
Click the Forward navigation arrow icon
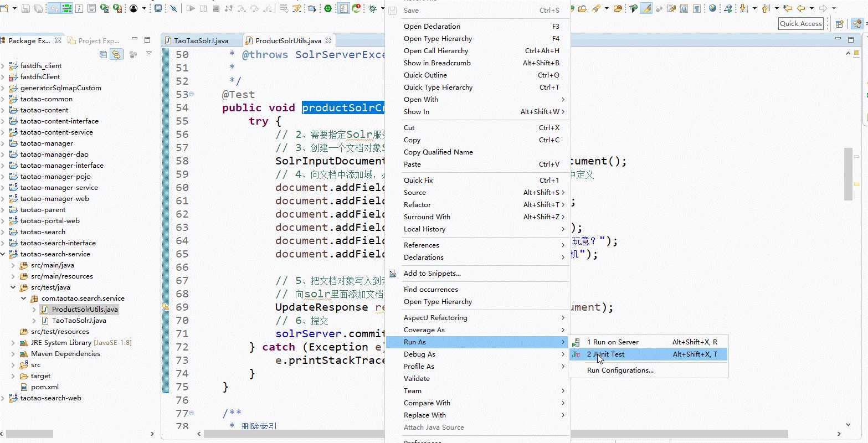(x=823, y=8)
